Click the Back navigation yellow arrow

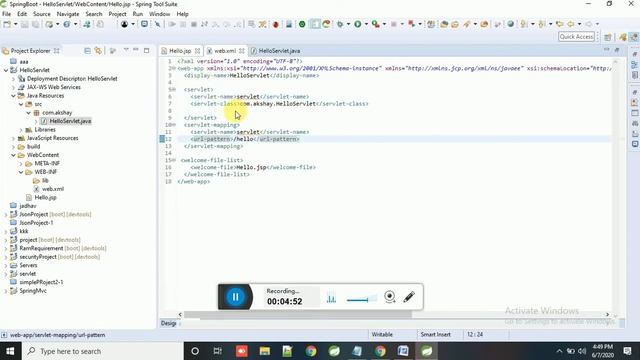pyautogui.click(x=571, y=24)
